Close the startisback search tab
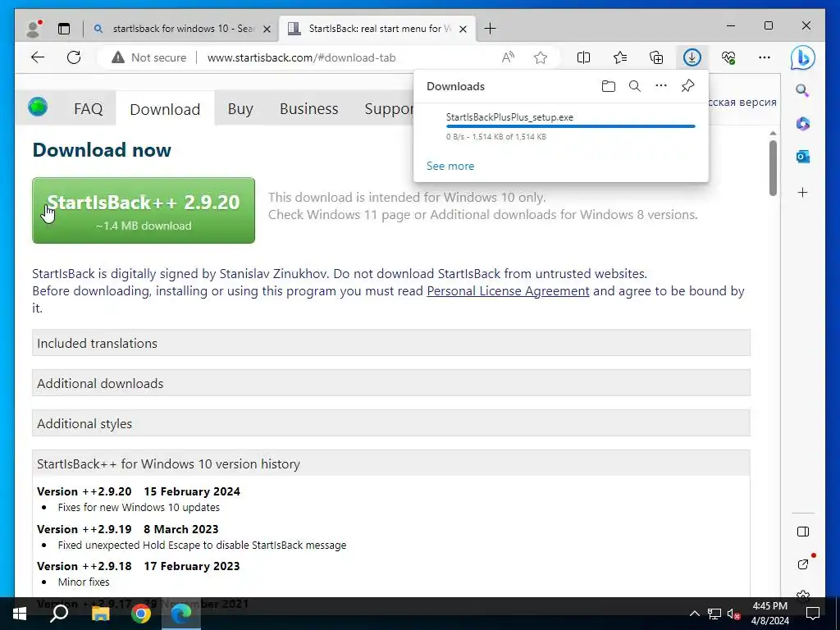The width and height of the screenshot is (840, 630). pyautogui.click(x=267, y=29)
